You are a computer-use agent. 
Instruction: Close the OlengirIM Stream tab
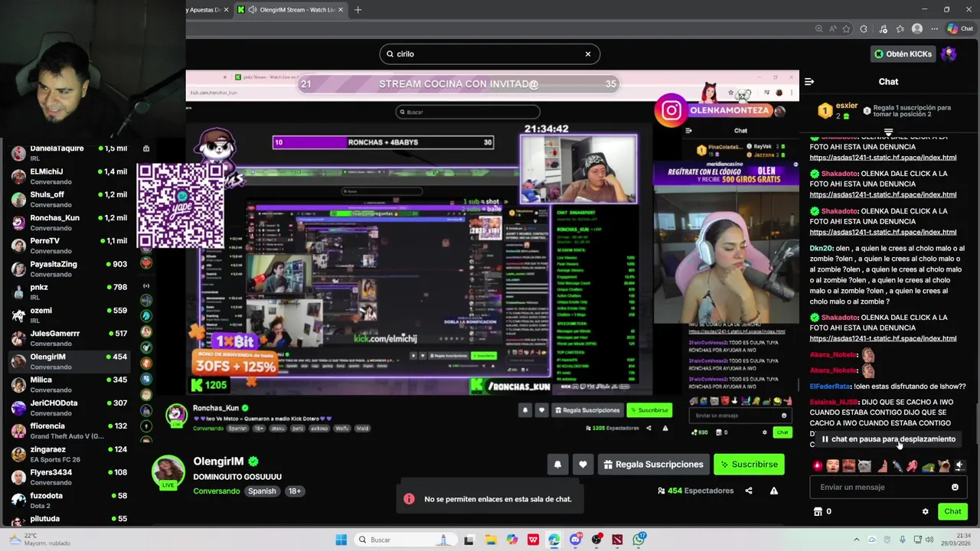pos(342,10)
